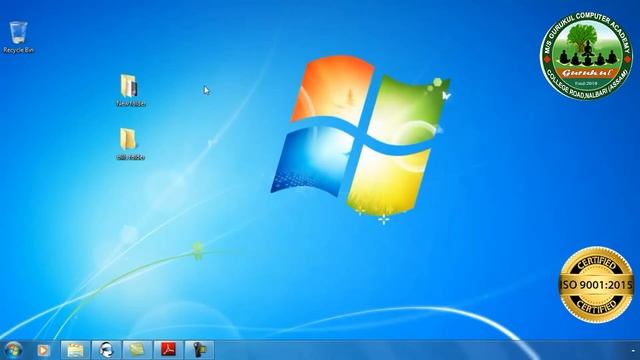Screen dimensions: 640x360
Task: Open the camcorder app on the taskbar
Action: [x=199, y=350]
